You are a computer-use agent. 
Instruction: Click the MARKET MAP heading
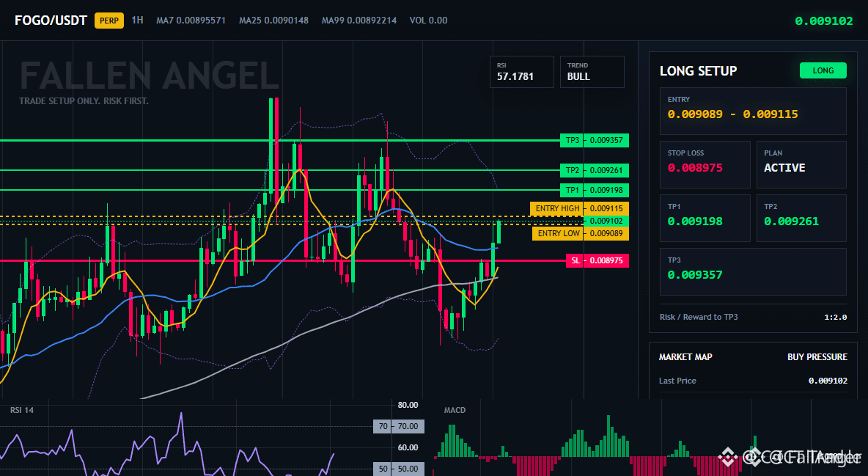[685, 357]
